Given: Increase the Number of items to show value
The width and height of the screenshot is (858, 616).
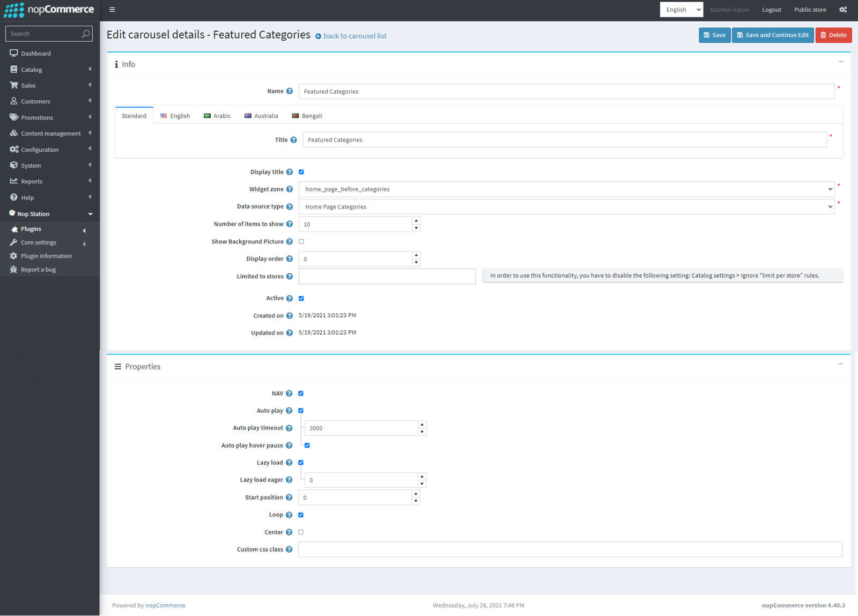Looking at the screenshot, I should 416,221.
